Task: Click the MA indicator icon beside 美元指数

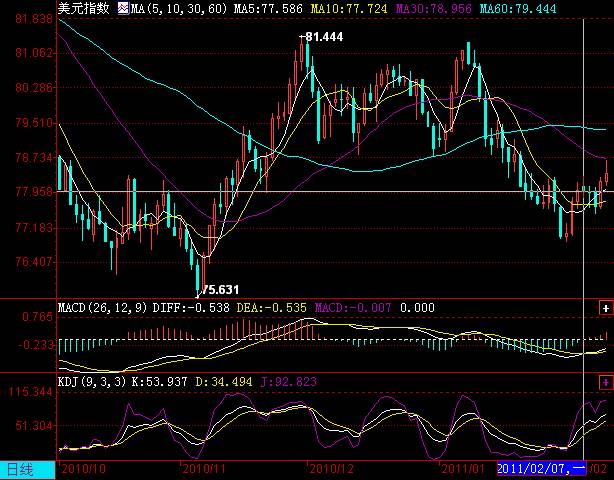Action: tap(123, 8)
